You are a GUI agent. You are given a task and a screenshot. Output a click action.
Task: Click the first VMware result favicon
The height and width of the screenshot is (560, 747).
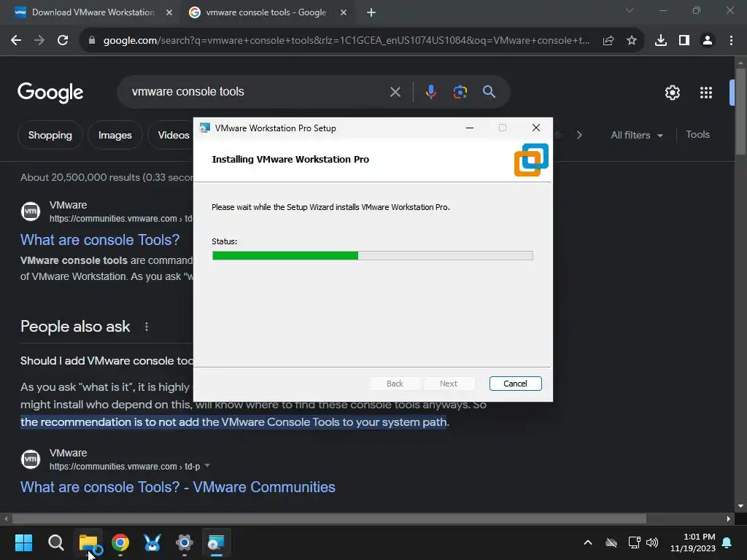31,211
